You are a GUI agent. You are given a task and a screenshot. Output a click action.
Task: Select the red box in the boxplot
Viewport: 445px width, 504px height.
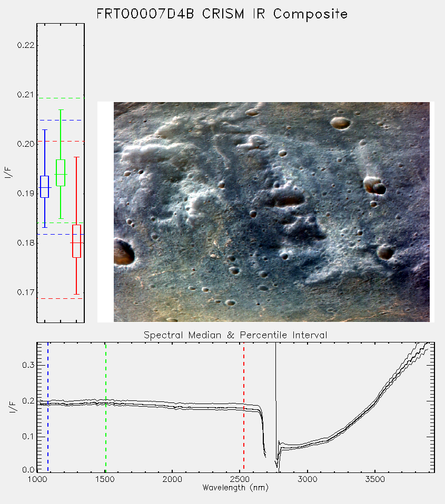pyautogui.click(x=76, y=241)
